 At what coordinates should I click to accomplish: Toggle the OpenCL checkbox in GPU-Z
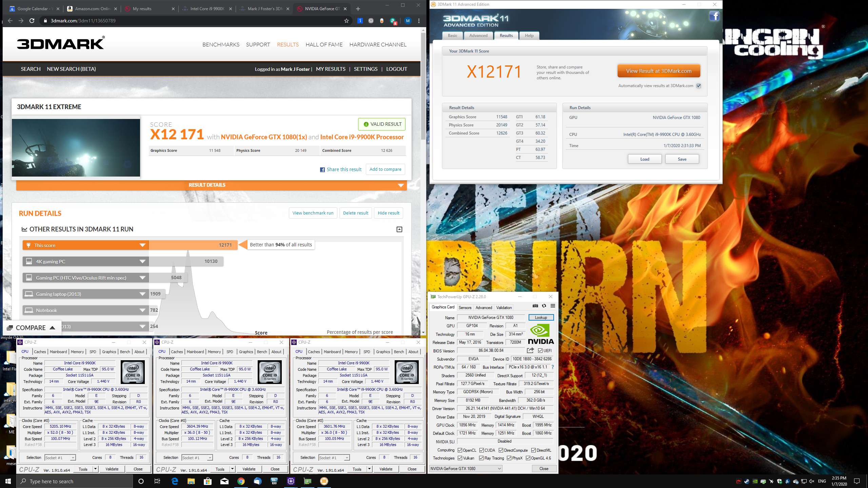point(460,450)
